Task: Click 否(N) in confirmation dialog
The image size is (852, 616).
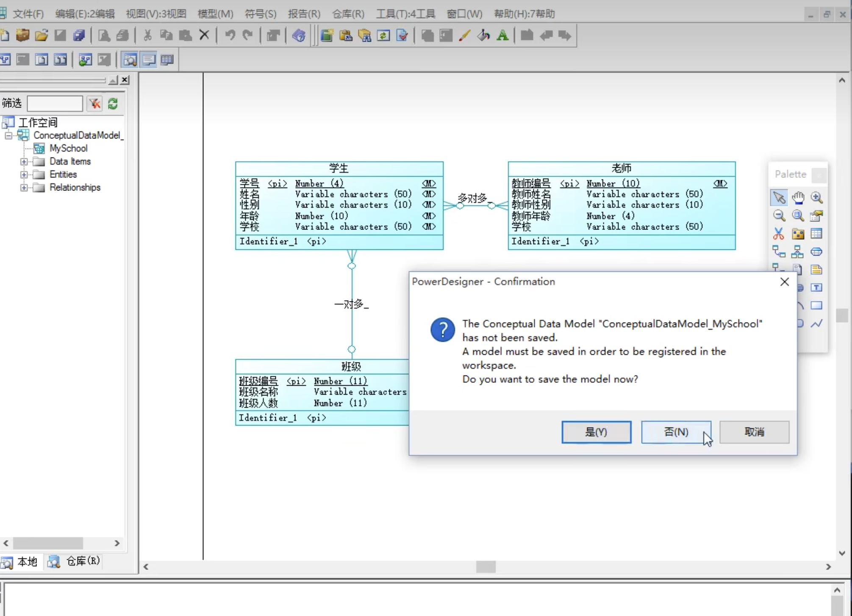Action: coord(676,432)
